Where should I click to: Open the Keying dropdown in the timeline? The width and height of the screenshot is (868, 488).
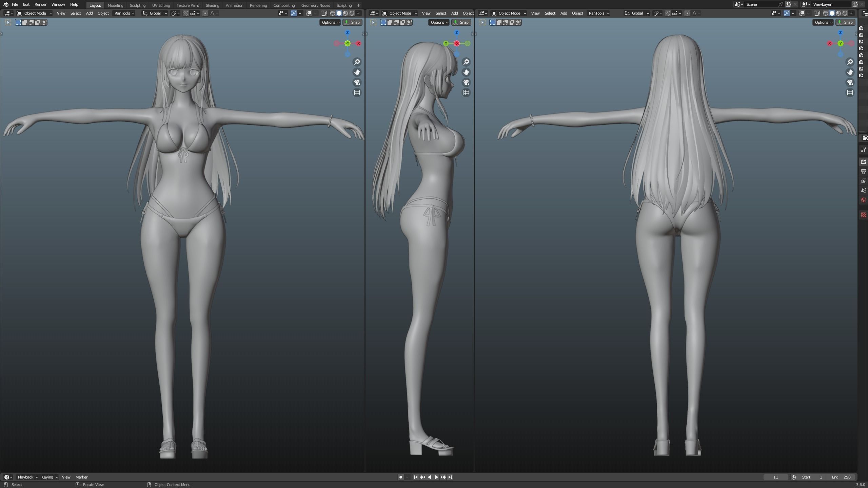[x=49, y=477]
